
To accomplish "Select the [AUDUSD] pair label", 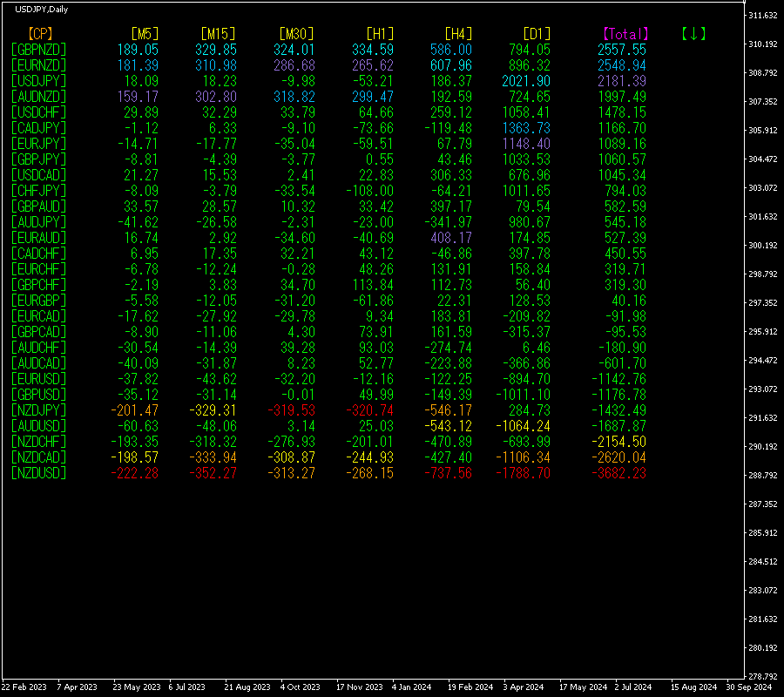I will click(38, 426).
